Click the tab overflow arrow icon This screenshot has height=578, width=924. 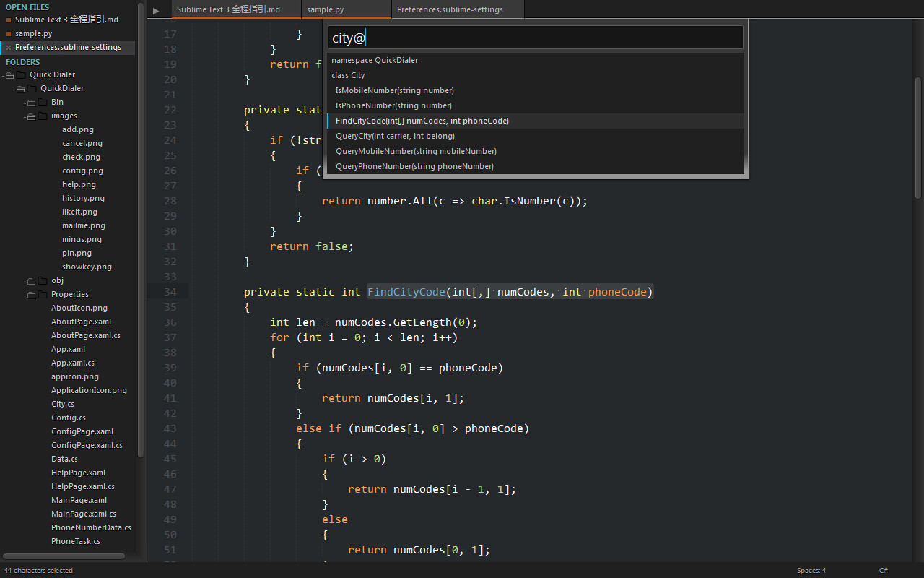point(157,9)
